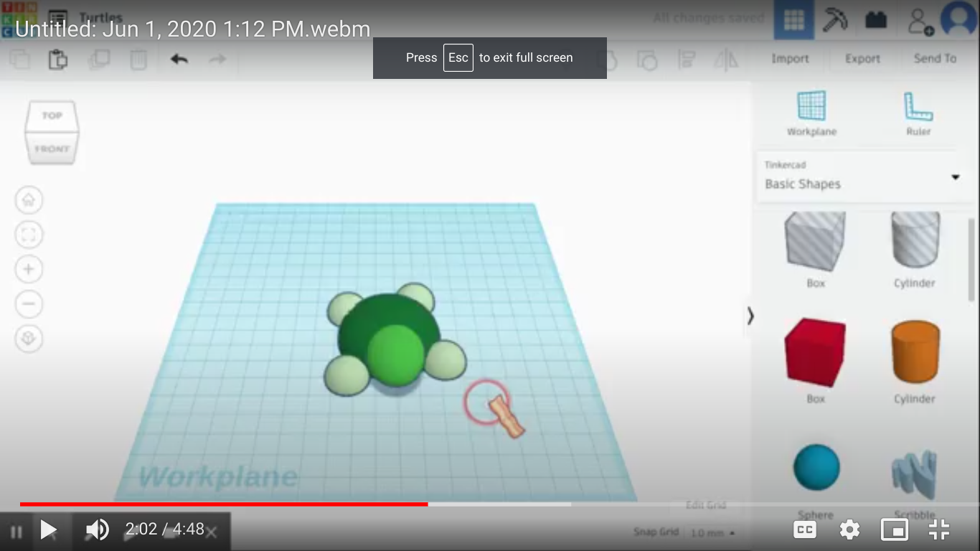Viewport: 980px width, 551px height.
Task: Open video player settings gear
Action: 849,530
